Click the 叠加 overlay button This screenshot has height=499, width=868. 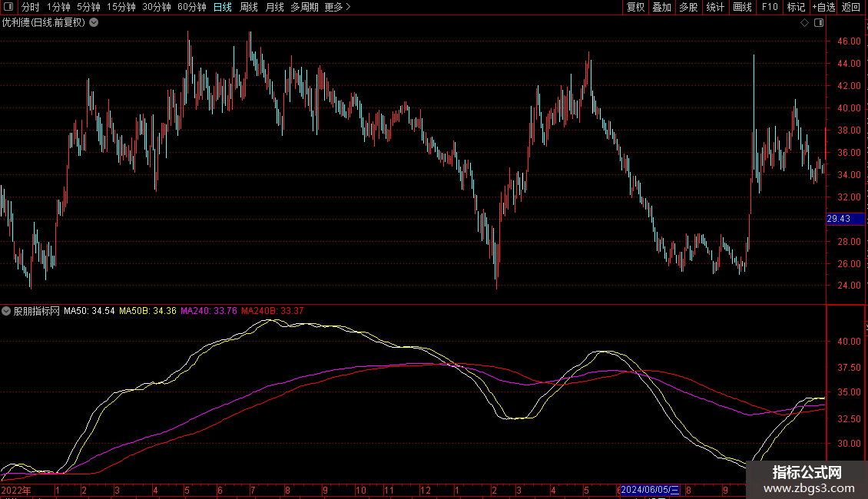(x=661, y=7)
